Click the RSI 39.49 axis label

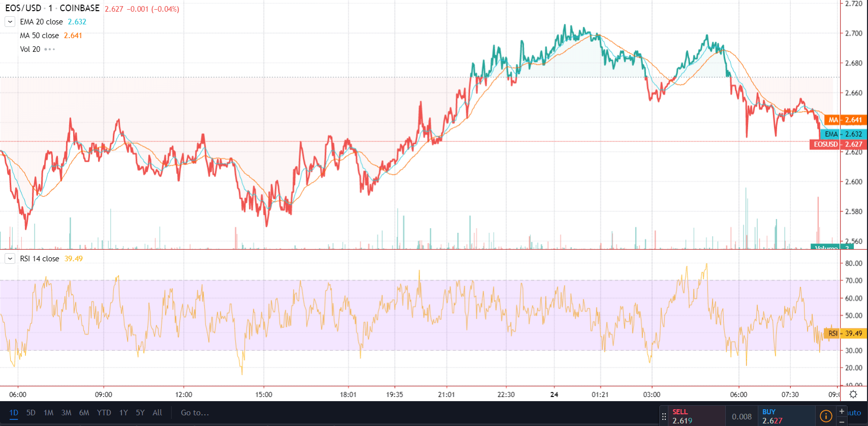pos(845,333)
